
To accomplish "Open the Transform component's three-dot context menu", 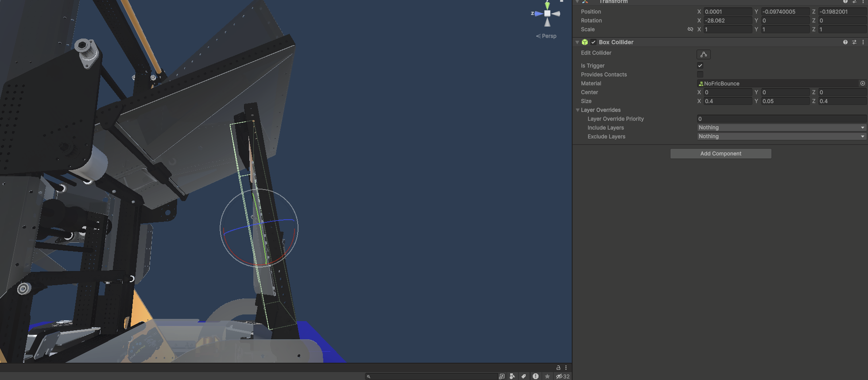I will pyautogui.click(x=863, y=2).
